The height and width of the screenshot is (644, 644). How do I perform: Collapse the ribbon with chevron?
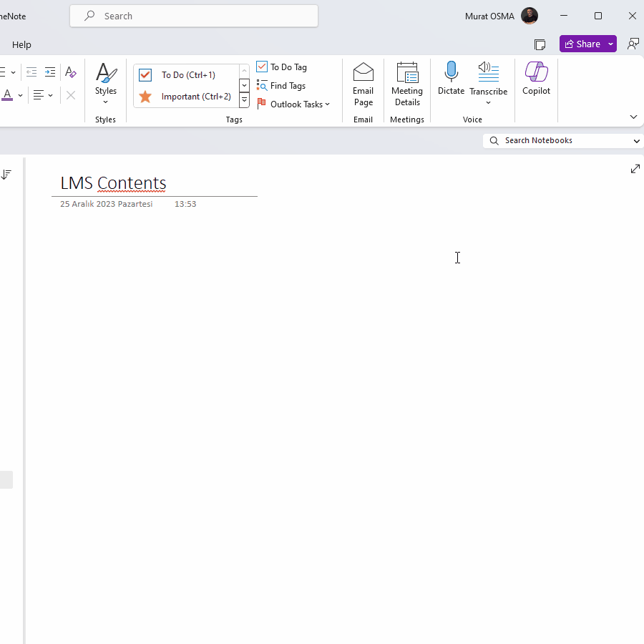click(633, 117)
